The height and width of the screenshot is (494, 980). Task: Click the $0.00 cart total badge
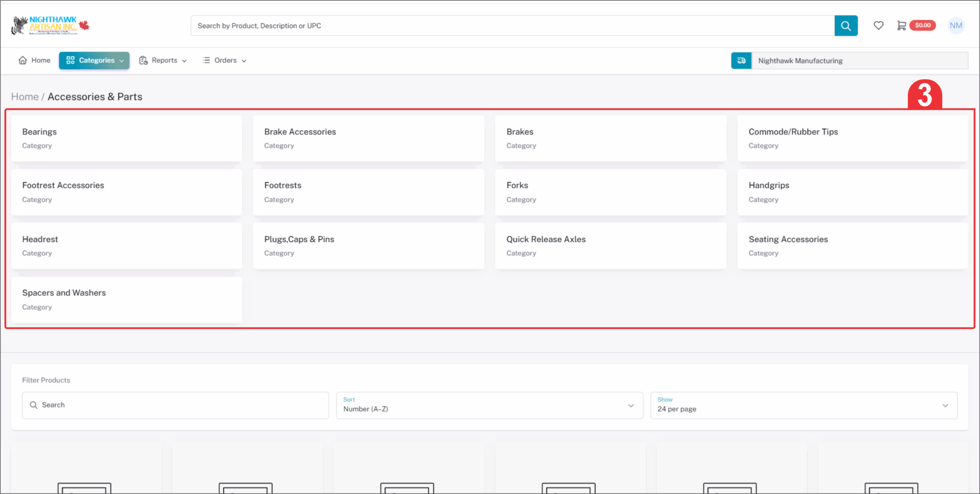923,25
